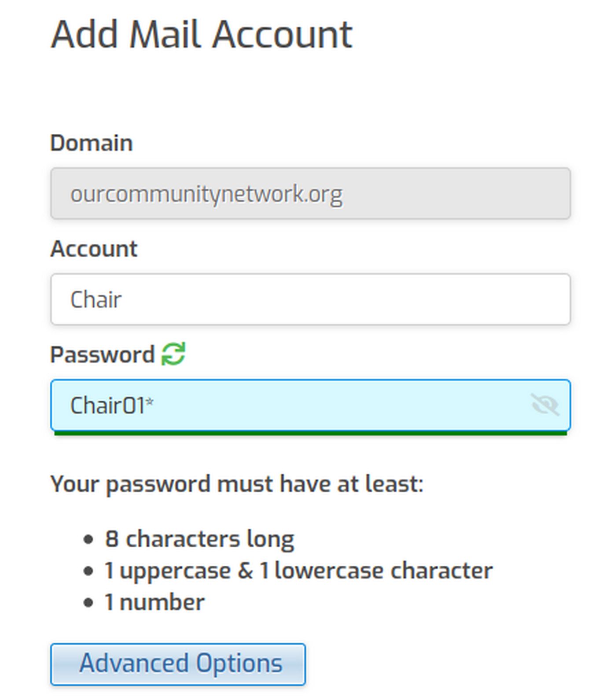Click the uppercase and lowercase character requirement
Viewport: 610px width, 700px height.
[298, 571]
